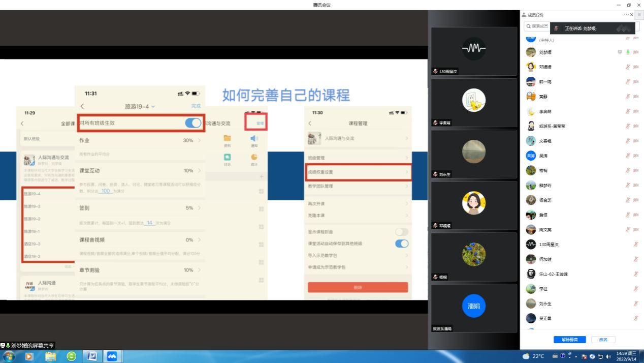The width and height of the screenshot is (644, 363).
Task: Click the muted microphone icon for 韩一鸣
Action: [x=628, y=81]
